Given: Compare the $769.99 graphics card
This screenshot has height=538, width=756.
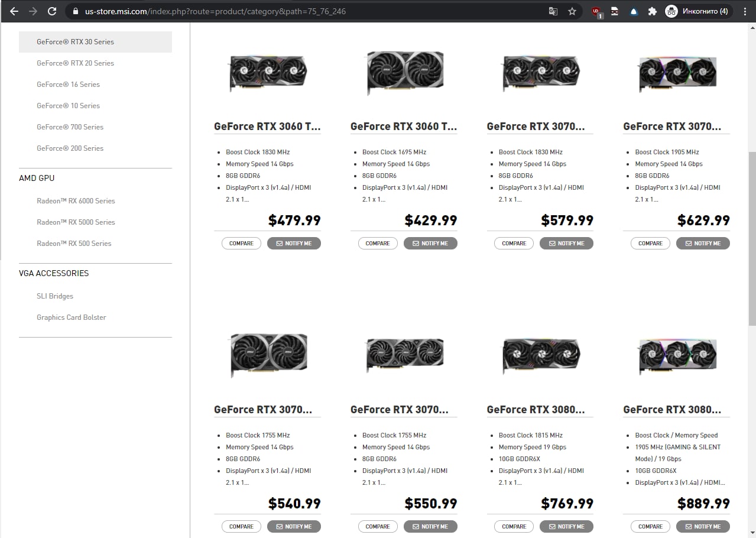Looking at the screenshot, I should point(514,527).
